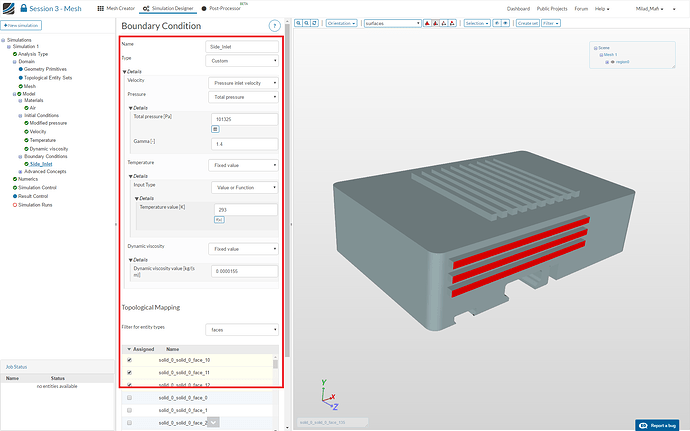Click the Gamma input field
The height and width of the screenshot is (431, 690).
click(x=243, y=144)
